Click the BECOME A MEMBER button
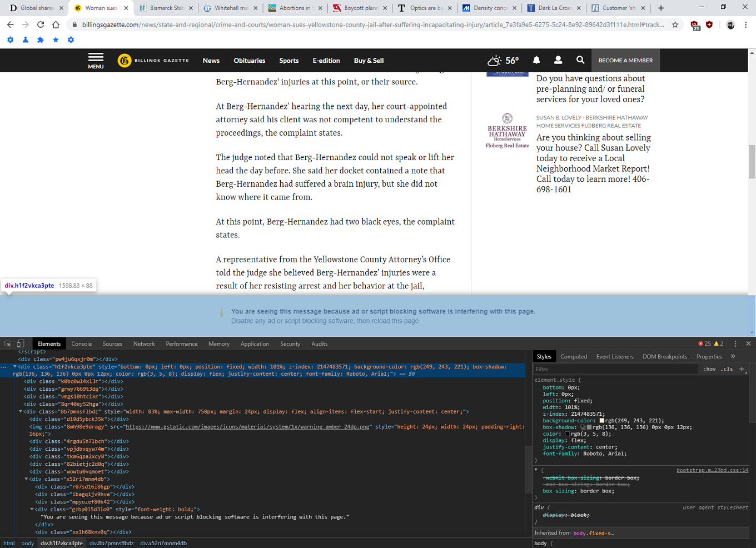Screen dimensions: 756x548 click(x=625, y=60)
